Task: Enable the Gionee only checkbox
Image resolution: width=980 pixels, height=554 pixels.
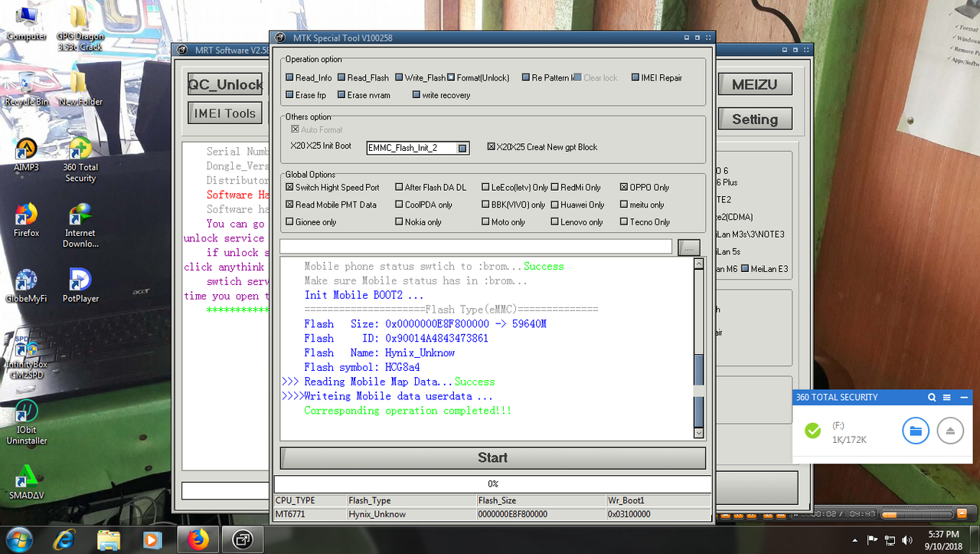Action: click(311, 223)
